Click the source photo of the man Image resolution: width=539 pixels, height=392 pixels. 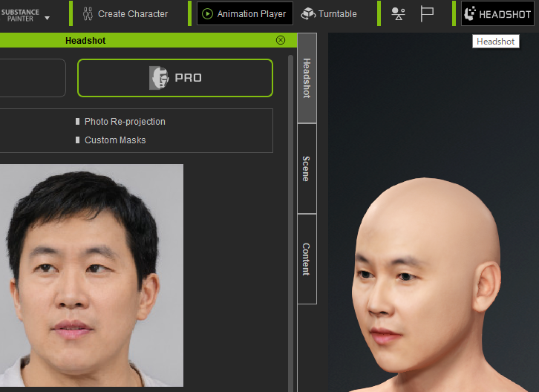(x=91, y=275)
